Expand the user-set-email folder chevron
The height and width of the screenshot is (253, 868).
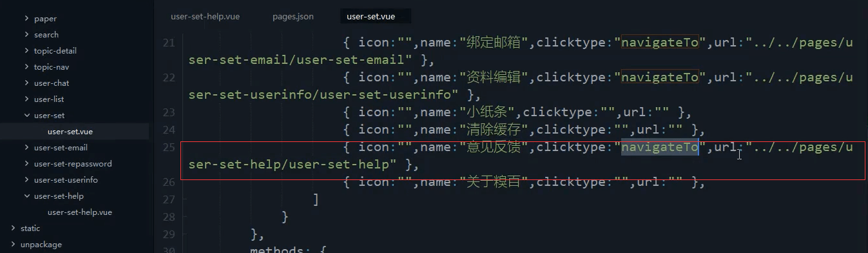[26, 148]
